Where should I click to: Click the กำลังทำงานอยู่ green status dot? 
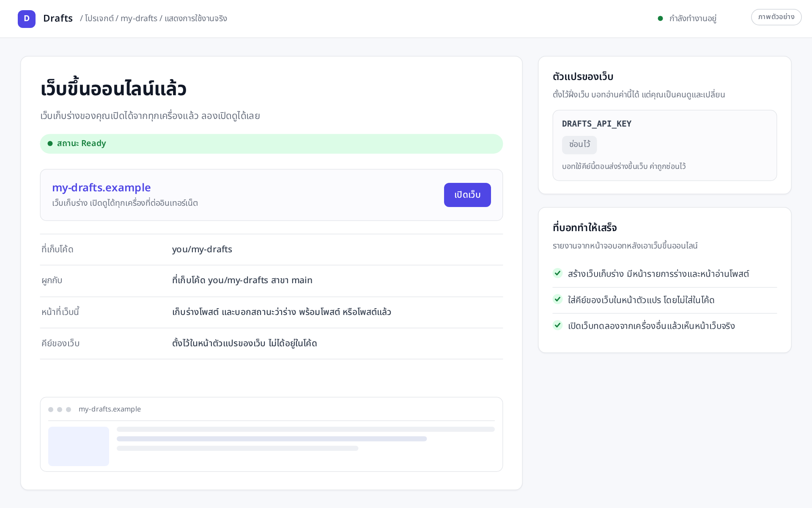(x=660, y=19)
